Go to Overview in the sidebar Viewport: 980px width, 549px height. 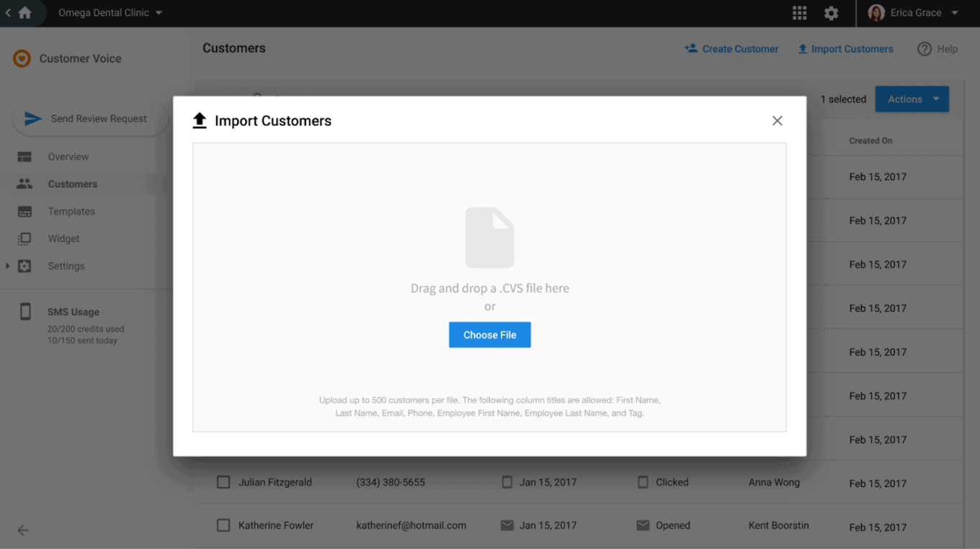click(68, 157)
